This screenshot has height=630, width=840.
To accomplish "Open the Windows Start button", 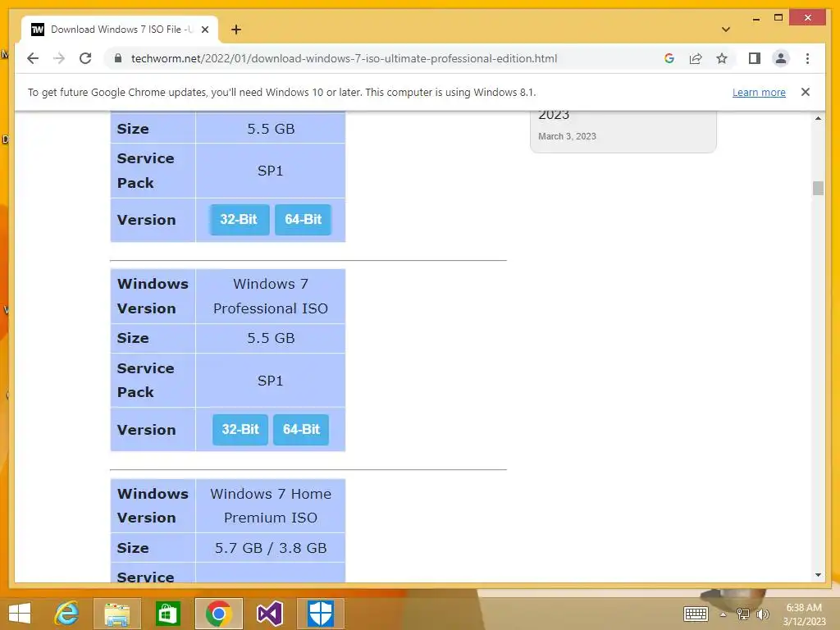I will 20,614.
